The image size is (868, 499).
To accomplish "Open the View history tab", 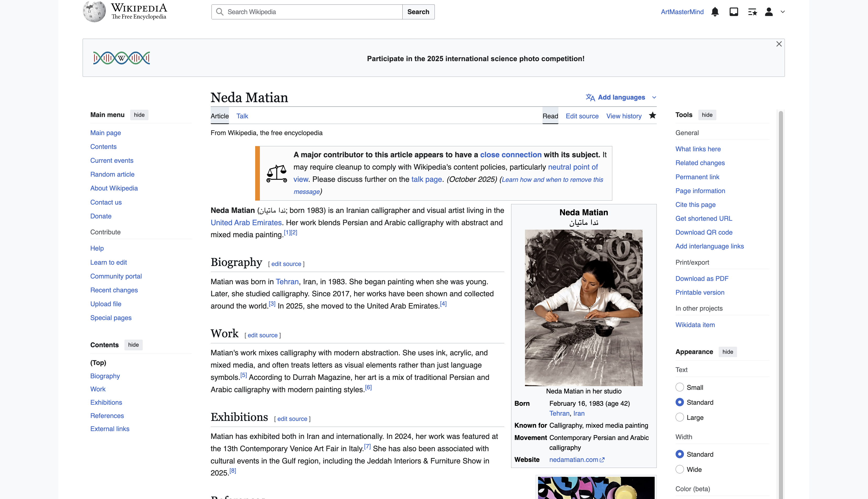I will point(624,116).
